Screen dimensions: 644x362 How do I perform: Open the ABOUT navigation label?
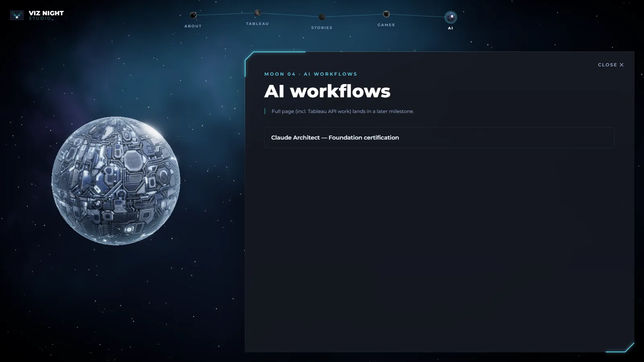(x=193, y=26)
